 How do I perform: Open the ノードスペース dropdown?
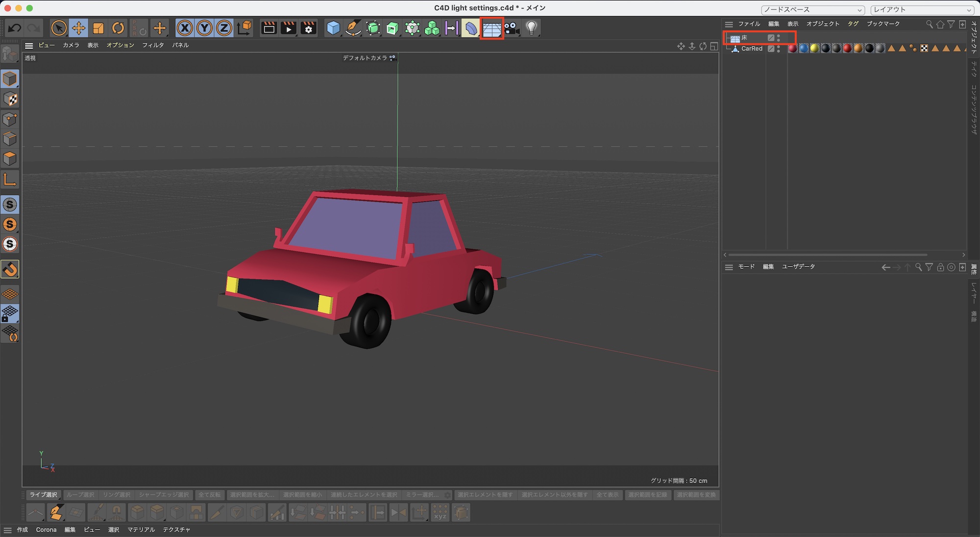812,9
